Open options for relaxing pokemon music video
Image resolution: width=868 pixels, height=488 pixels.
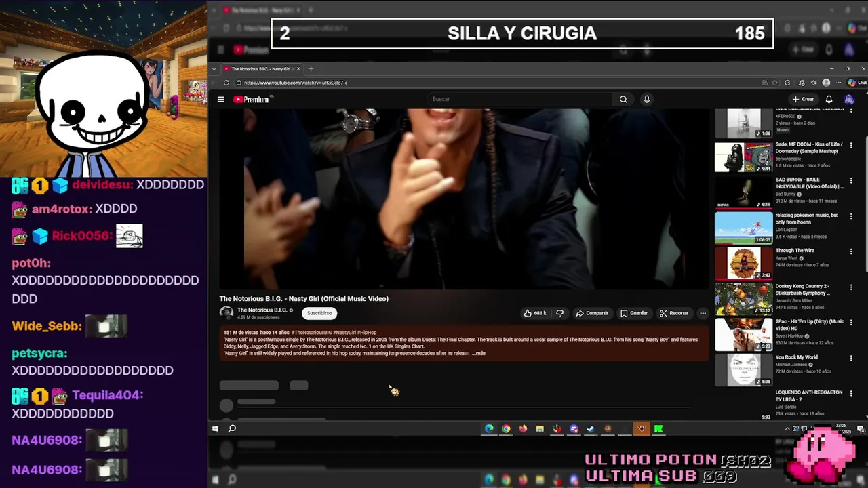coord(851,216)
